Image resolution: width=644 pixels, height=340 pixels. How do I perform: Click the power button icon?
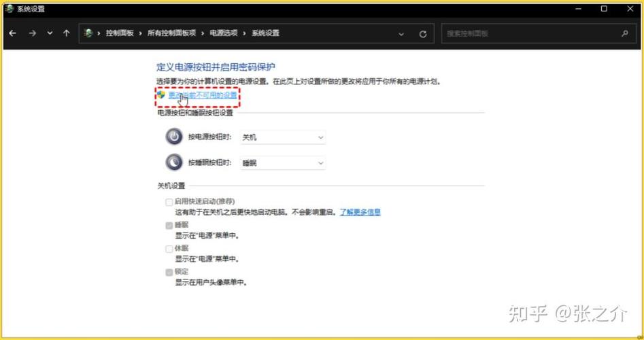174,137
